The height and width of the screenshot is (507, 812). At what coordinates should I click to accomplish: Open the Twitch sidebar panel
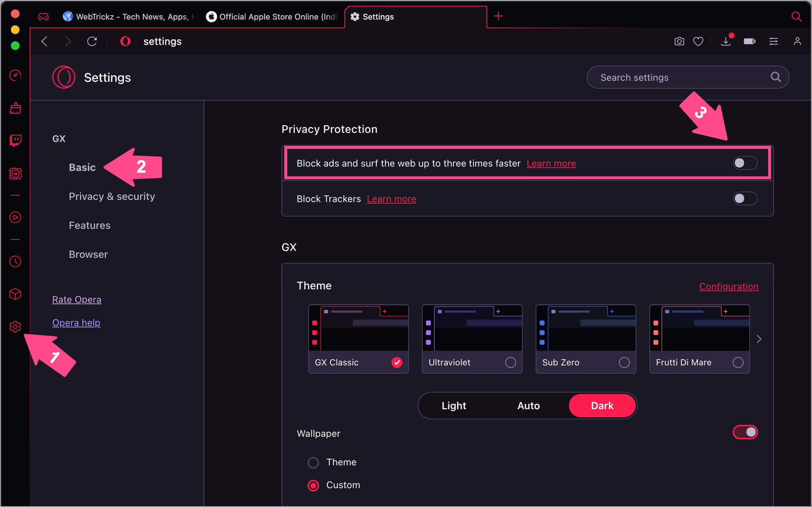pos(15,141)
